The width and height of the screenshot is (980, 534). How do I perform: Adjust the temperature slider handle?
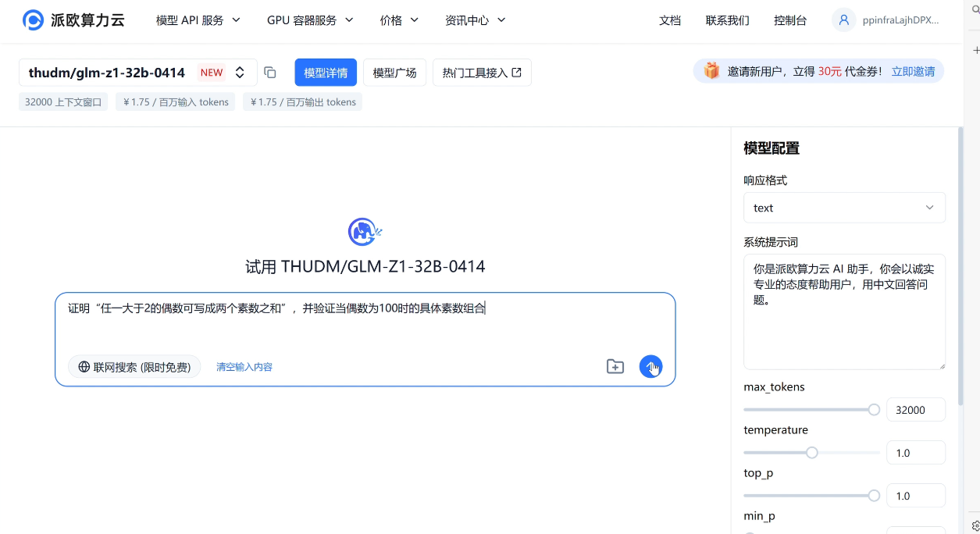pyautogui.click(x=812, y=453)
